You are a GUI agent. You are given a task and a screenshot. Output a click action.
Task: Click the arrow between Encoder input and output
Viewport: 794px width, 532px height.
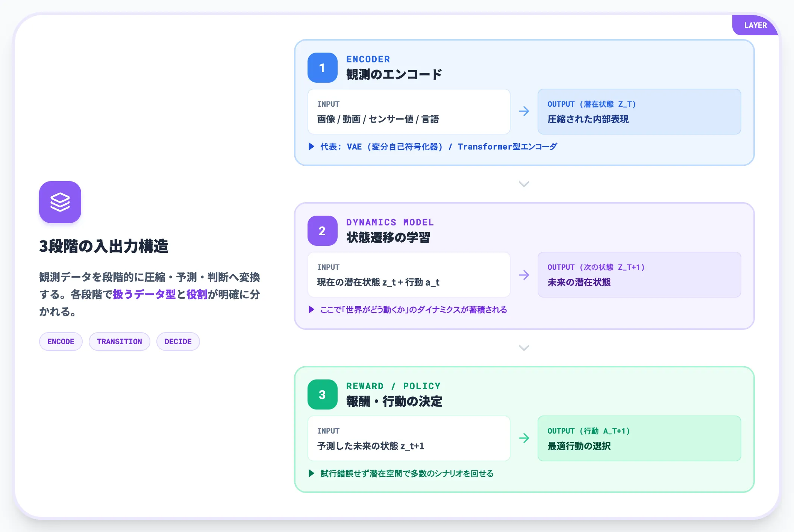tap(524, 111)
